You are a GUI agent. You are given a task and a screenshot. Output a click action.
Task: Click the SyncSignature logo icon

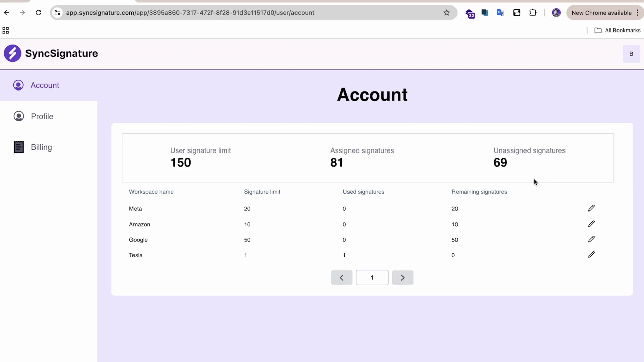pos(13,53)
